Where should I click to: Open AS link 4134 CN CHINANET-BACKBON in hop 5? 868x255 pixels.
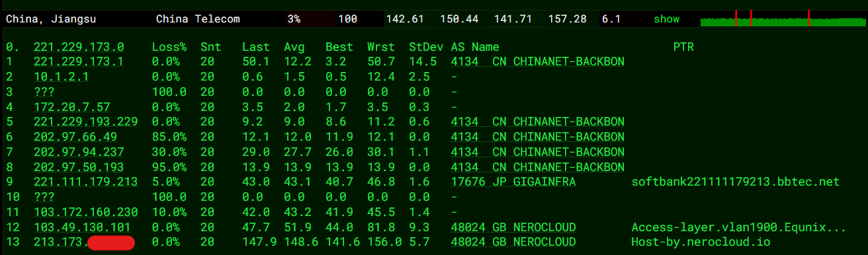(x=537, y=122)
